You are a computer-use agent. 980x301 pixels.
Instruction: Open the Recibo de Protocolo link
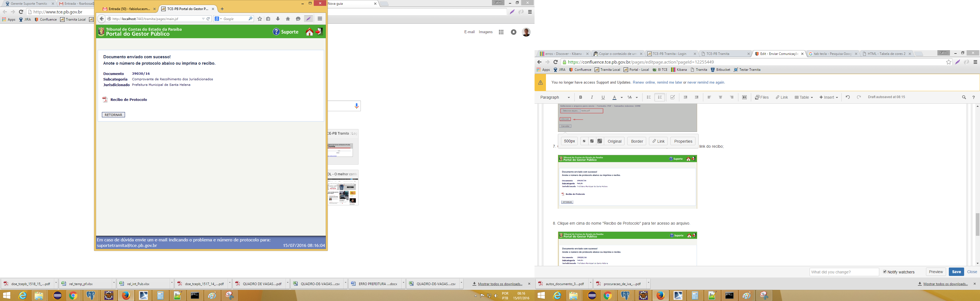pyautogui.click(x=129, y=100)
